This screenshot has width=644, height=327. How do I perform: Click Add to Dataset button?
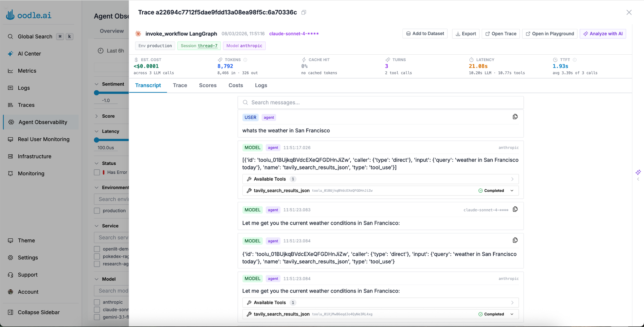425,33
